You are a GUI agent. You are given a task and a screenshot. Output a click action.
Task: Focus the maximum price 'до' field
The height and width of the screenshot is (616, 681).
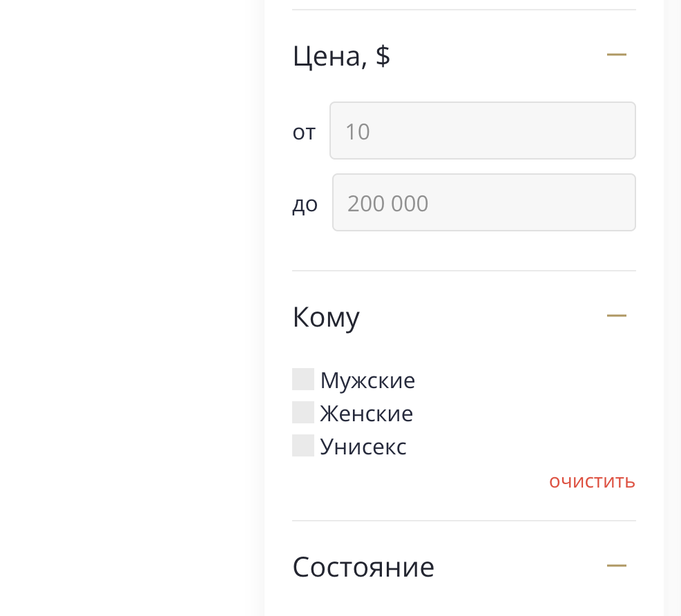483,202
